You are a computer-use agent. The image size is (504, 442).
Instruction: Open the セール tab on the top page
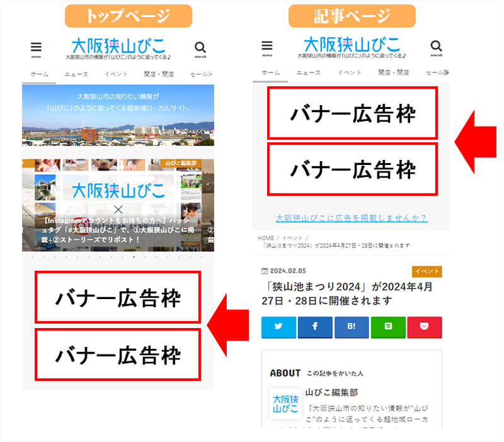(198, 74)
